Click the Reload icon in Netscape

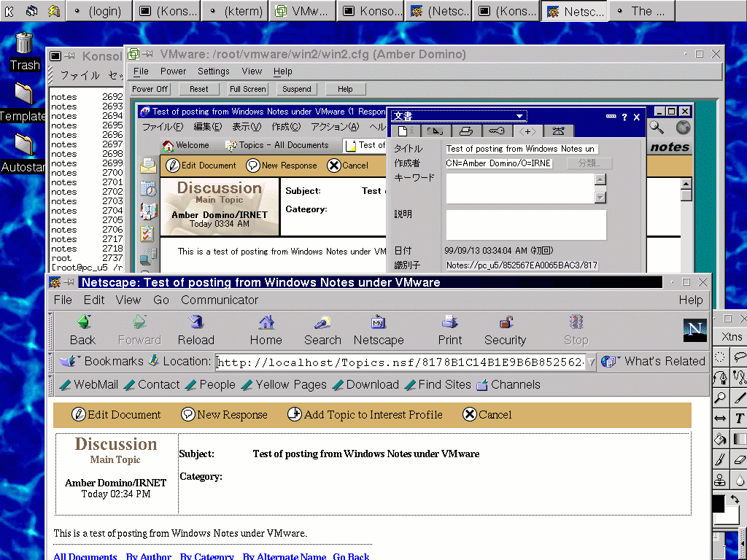pos(196,322)
